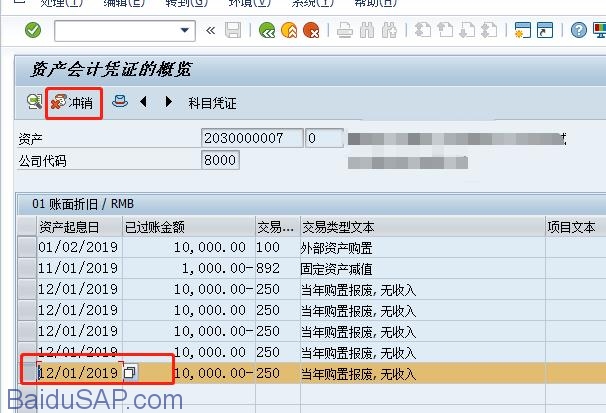Click the 资产 number input field
606x413 pixels.
[251, 139]
